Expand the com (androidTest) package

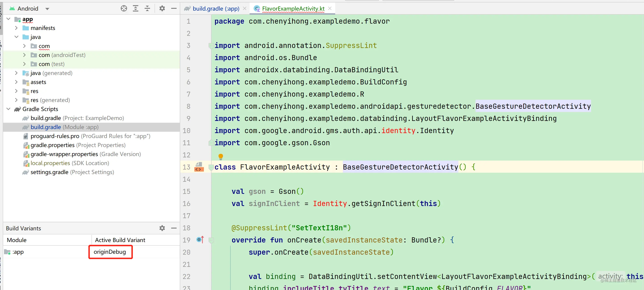(x=25, y=55)
